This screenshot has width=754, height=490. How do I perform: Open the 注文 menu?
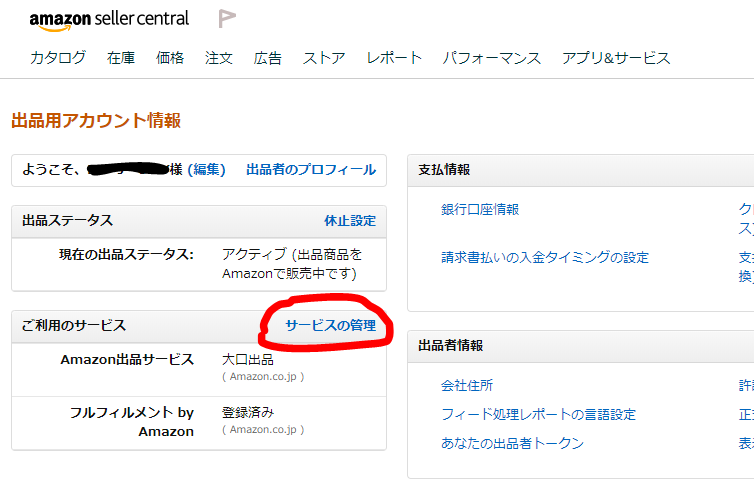pos(219,58)
